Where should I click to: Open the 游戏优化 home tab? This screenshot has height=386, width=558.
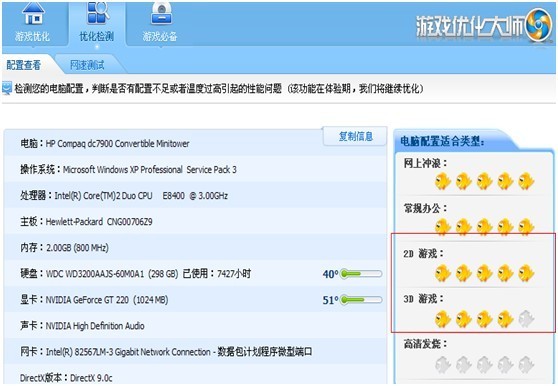[33, 24]
